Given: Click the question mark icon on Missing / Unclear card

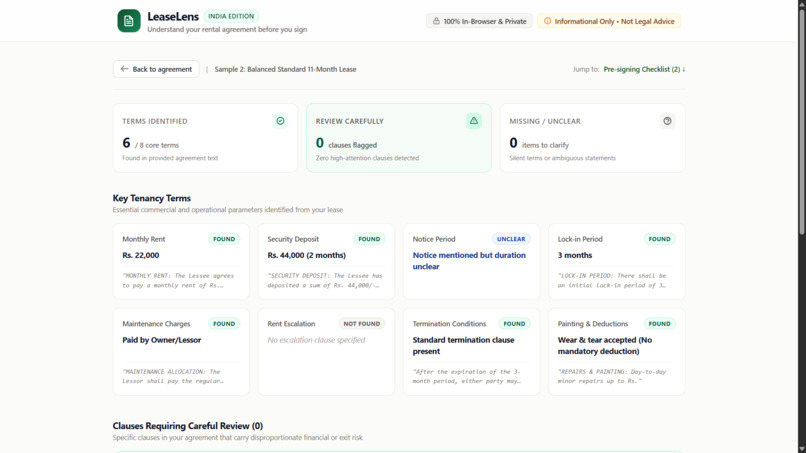Looking at the screenshot, I should pos(667,121).
